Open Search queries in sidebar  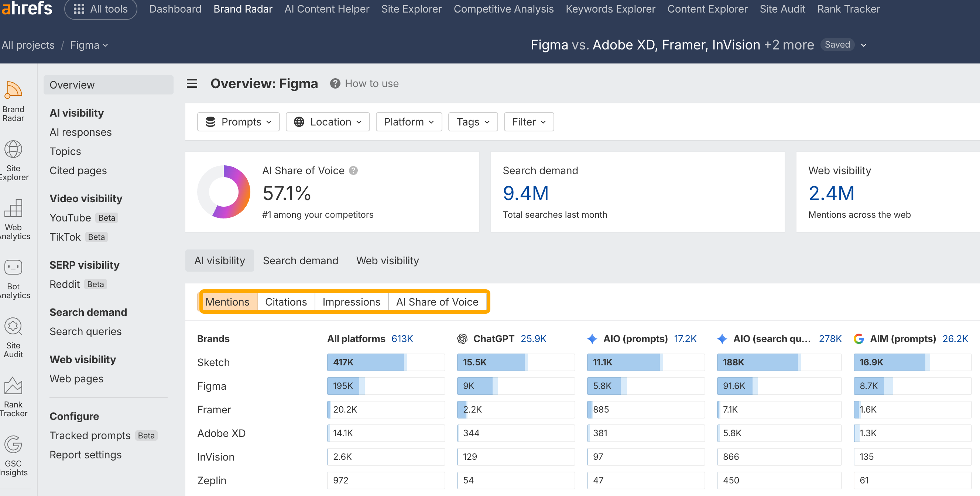click(x=86, y=331)
